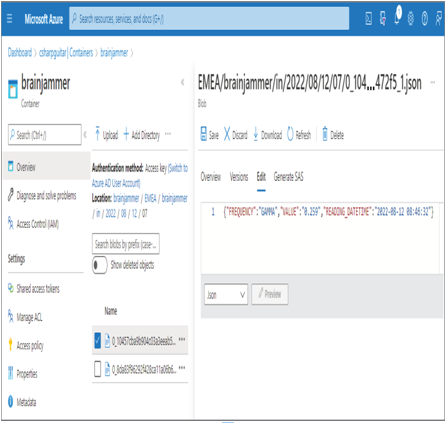This screenshot has width=447, height=423.
Task: Upload a blob to the container
Action: (106, 134)
